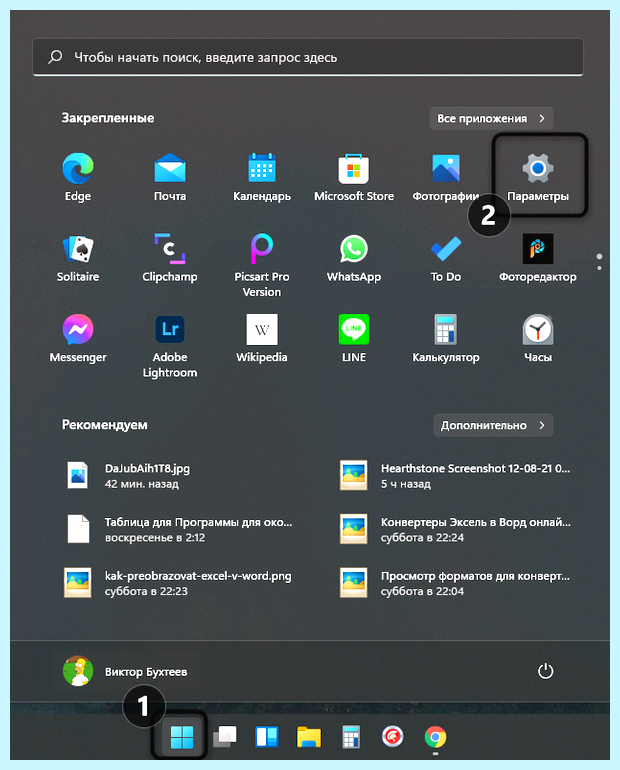Open pinned Калькулятор app

[x=446, y=338]
